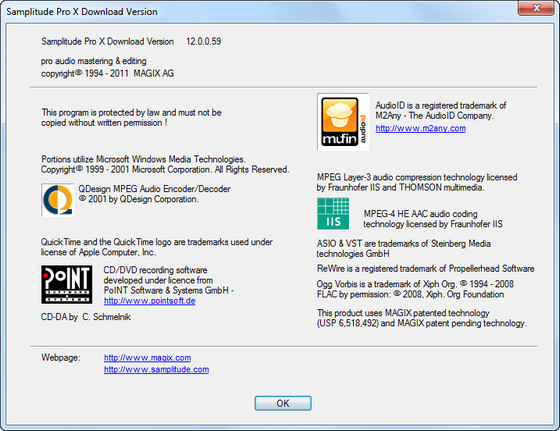Click '(USP 6,518,492)' patent text line

421,324
